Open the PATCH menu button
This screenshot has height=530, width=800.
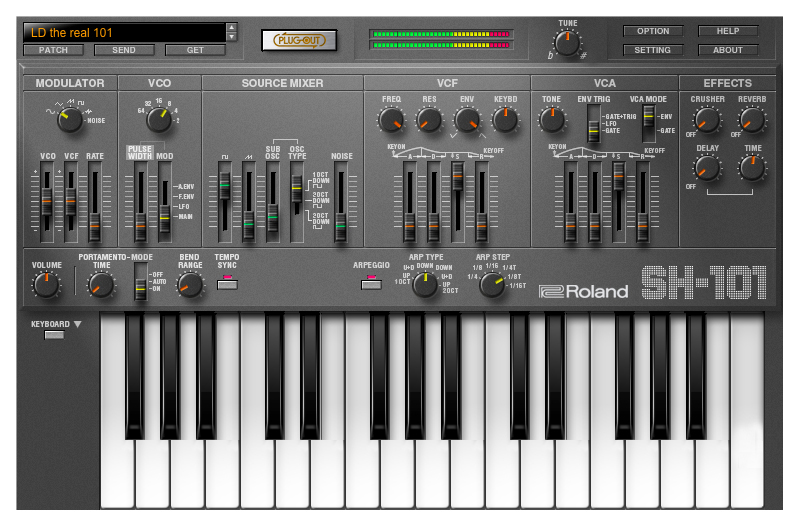click(x=53, y=50)
